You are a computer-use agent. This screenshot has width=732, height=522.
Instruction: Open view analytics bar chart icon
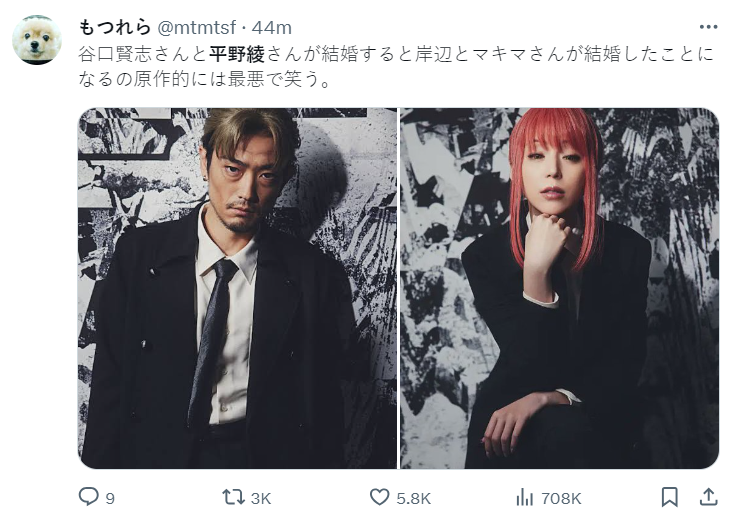(524, 497)
